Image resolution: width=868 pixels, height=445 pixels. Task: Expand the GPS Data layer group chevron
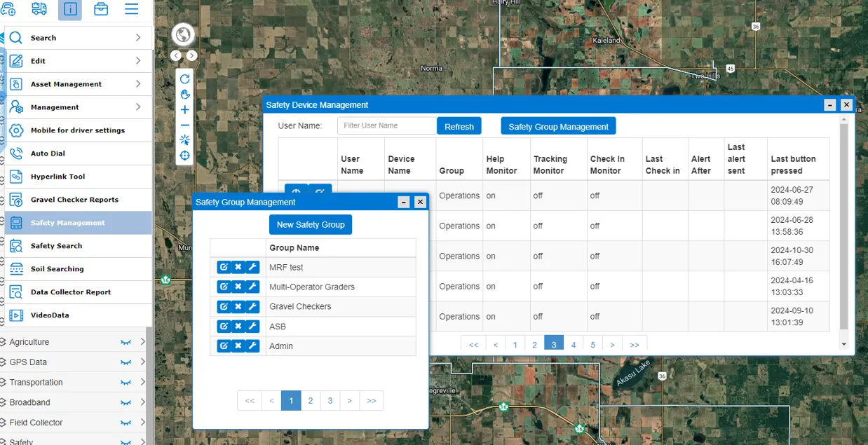[x=143, y=362]
